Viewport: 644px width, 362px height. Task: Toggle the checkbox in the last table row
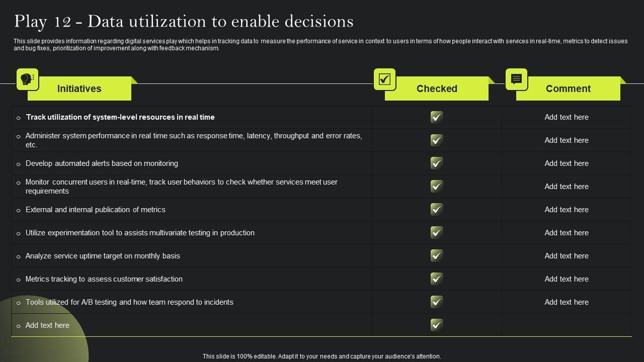click(x=437, y=325)
